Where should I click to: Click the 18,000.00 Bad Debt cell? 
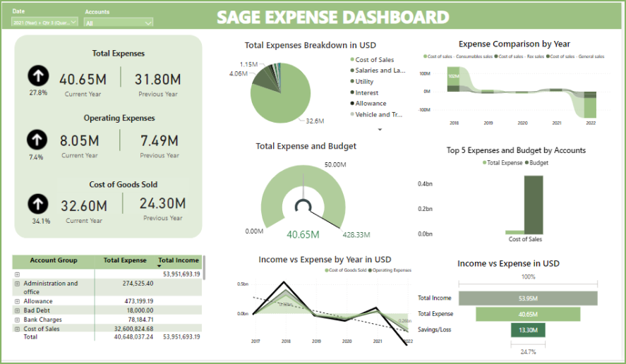[x=140, y=310]
